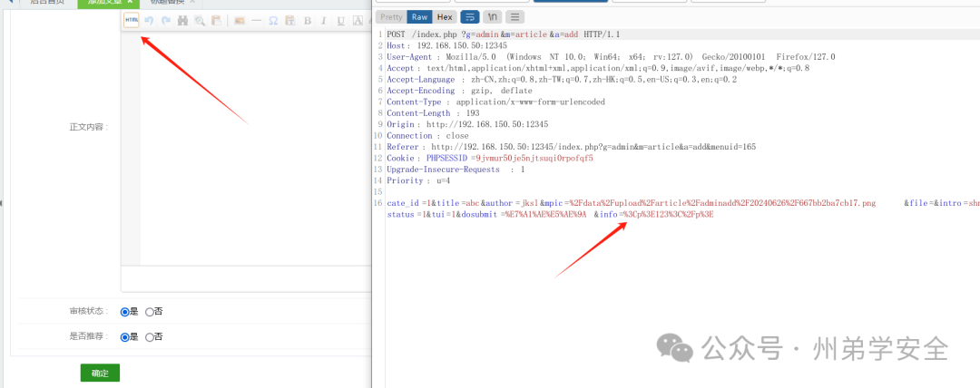Click the Host header line
The height and width of the screenshot is (388, 980).
point(446,45)
